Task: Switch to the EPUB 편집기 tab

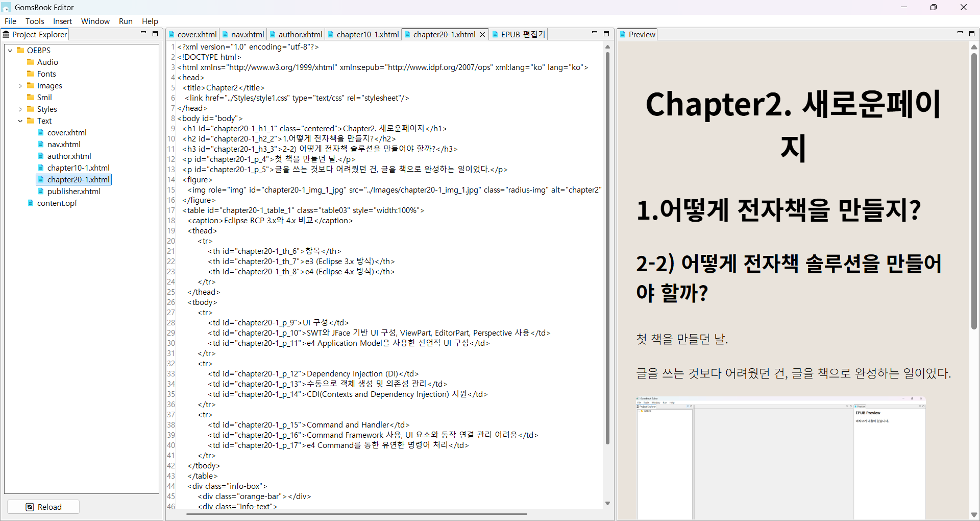Action: pyautogui.click(x=519, y=34)
